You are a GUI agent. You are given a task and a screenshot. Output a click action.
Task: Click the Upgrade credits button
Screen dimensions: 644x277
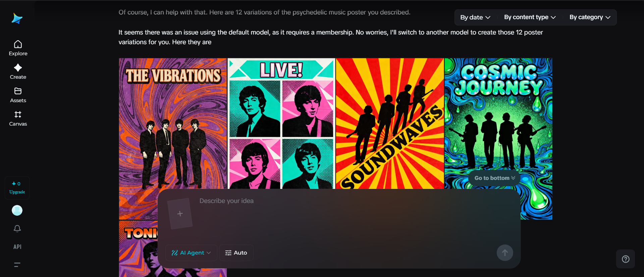click(17, 188)
